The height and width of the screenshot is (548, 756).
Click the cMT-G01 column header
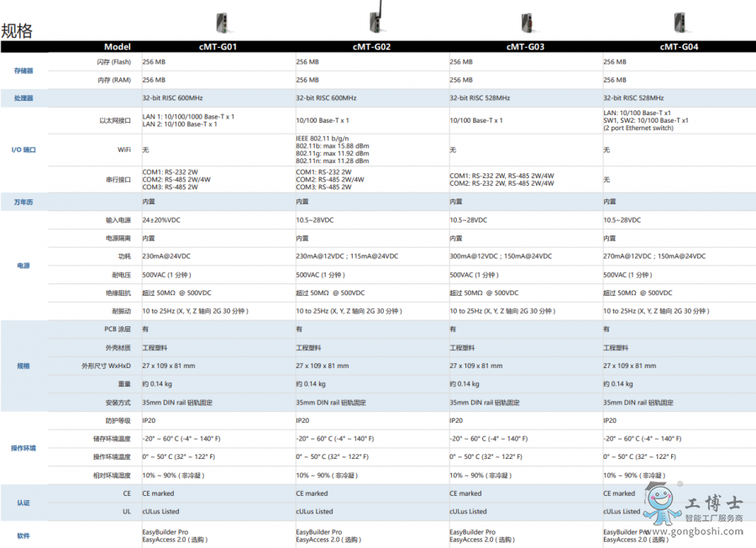218,47
